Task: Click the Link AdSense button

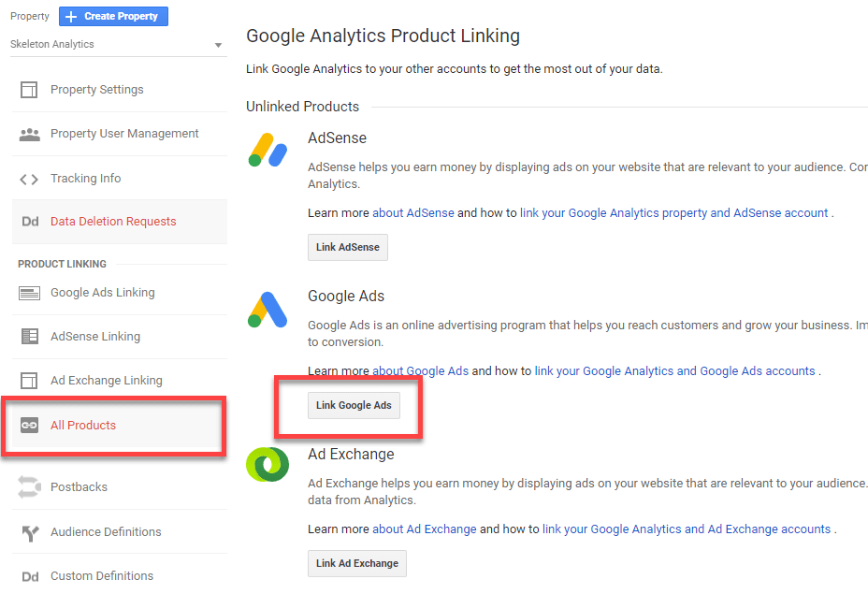Action: pos(348,247)
